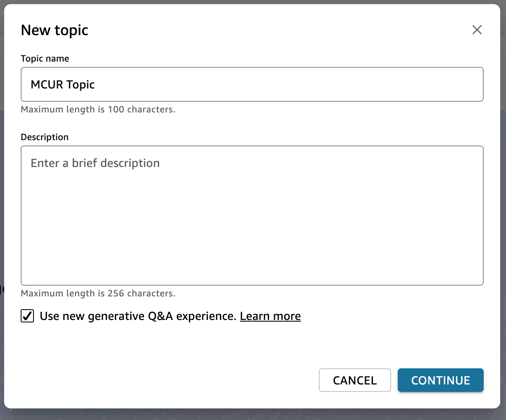Screen dimensions: 506x420
Task: Click the "Enter a brief description" placeholder text
Action: point(95,163)
